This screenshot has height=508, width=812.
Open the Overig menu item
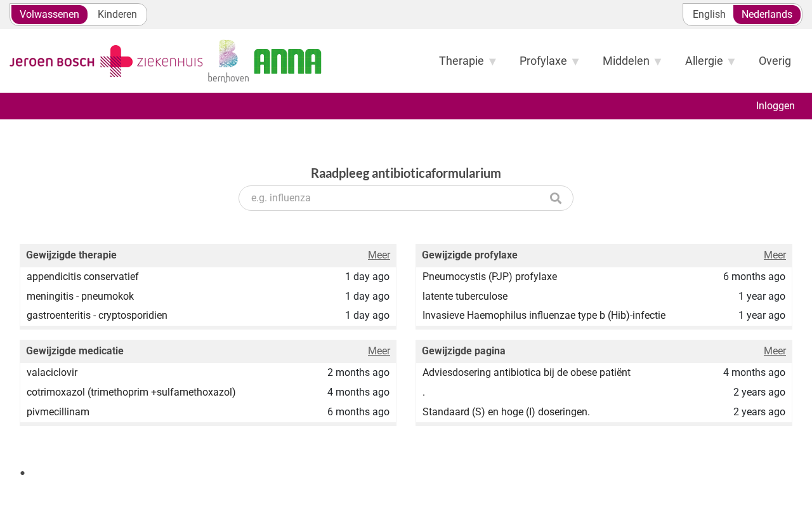[775, 61]
